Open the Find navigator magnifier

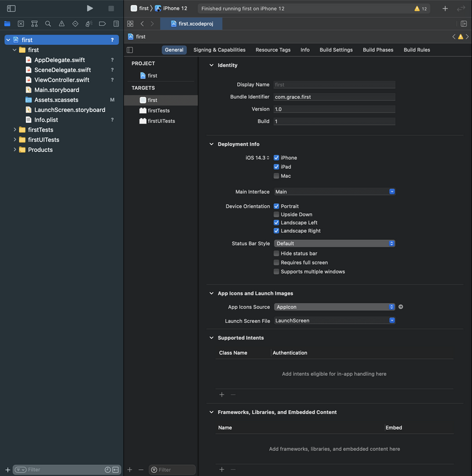point(48,24)
